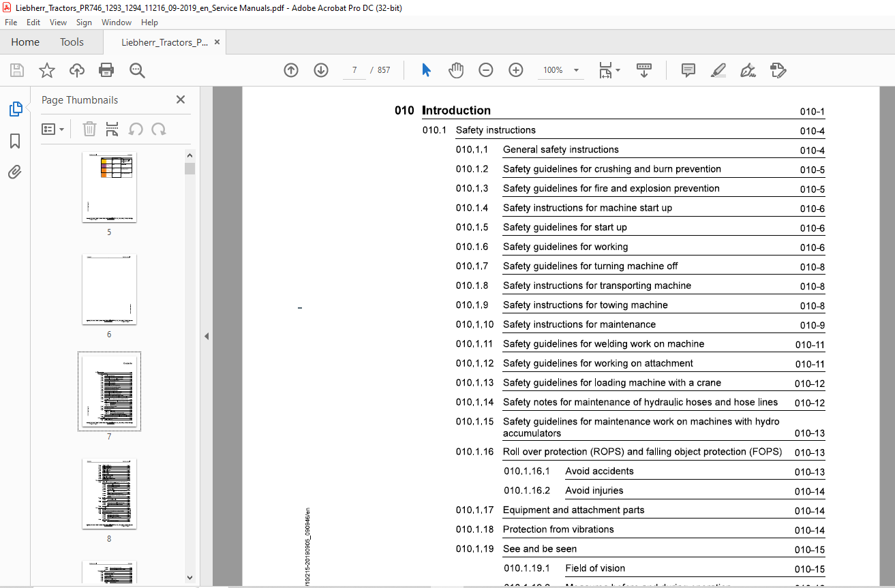The height and width of the screenshot is (588, 895).
Task: Close the Page Thumbnails panel
Action: coord(181,99)
